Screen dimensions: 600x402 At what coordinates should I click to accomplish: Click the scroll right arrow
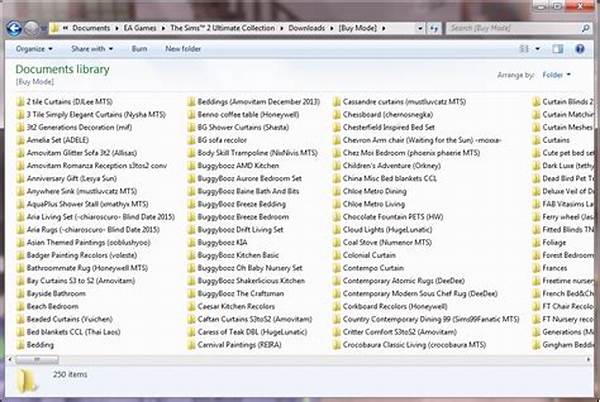588,360
